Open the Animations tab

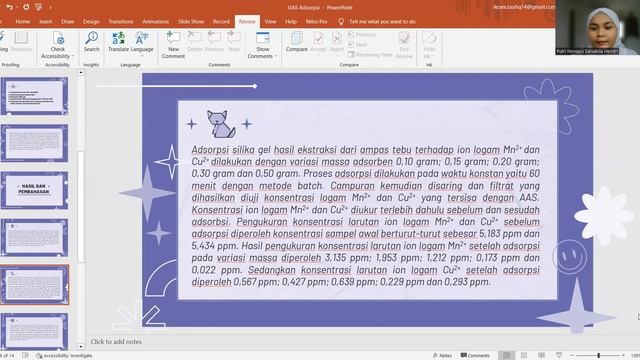pos(156,22)
